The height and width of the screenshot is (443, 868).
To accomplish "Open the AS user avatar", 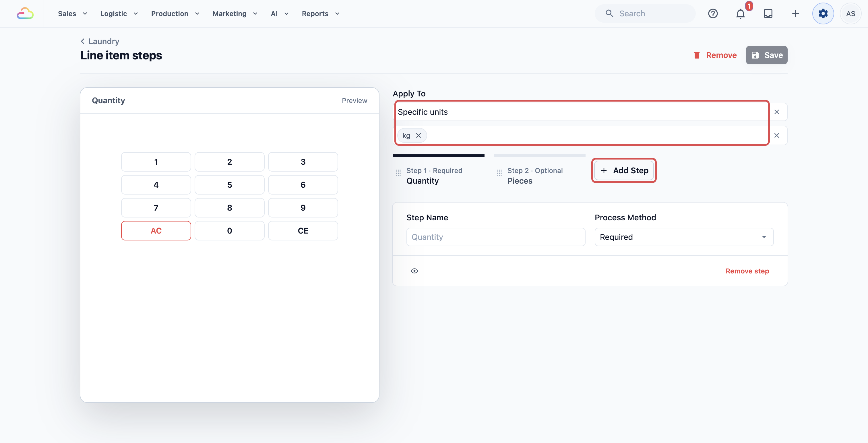I will [x=850, y=13].
